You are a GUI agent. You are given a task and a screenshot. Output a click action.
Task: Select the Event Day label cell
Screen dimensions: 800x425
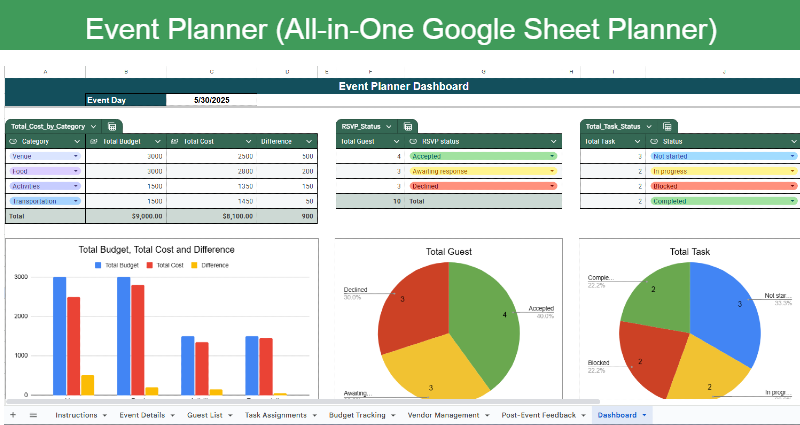click(126, 100)
